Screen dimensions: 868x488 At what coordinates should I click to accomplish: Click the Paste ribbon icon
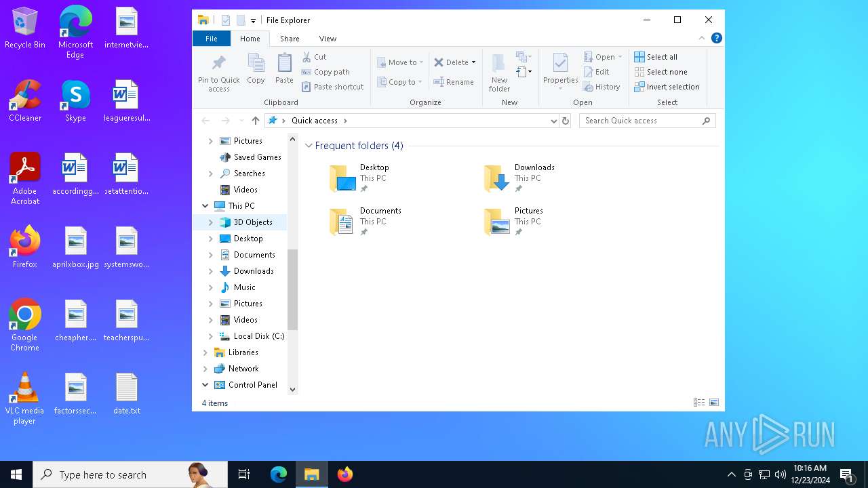(x=284, y=64)
